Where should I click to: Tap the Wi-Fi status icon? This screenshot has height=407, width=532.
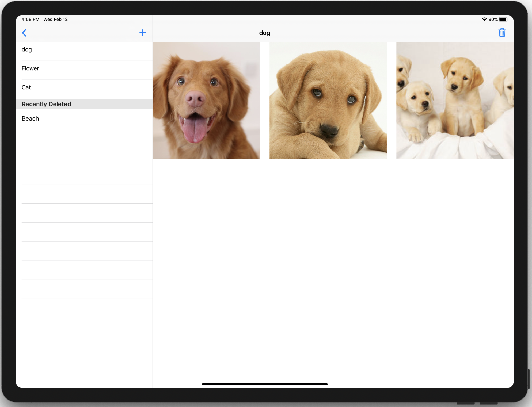click(484, 19)
